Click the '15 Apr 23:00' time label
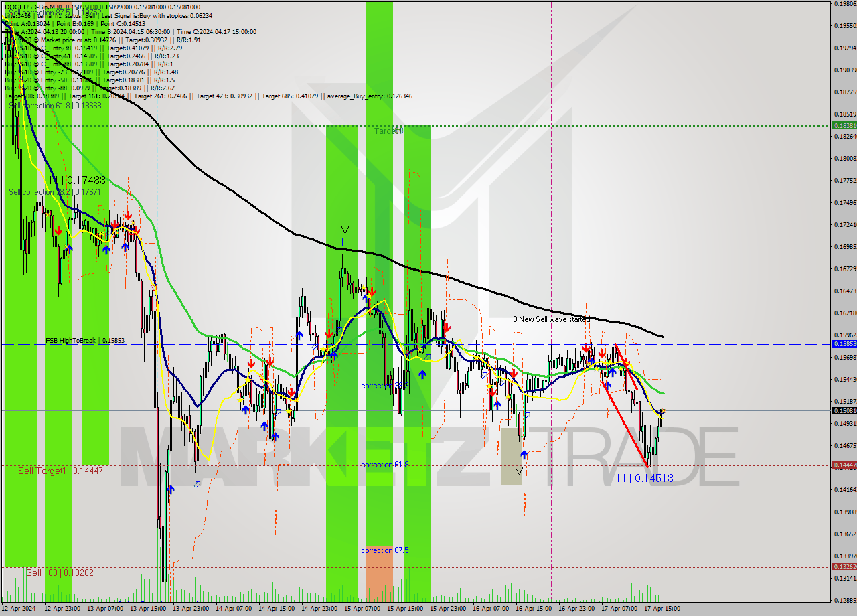The height and width of the screenshot is (616, 857). (448, 609)
